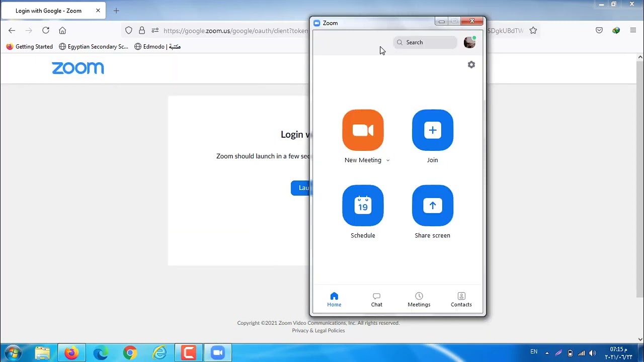Launch Google Chrome from the taskbar
Screen dimensions: 644x362
coord(130,353)
